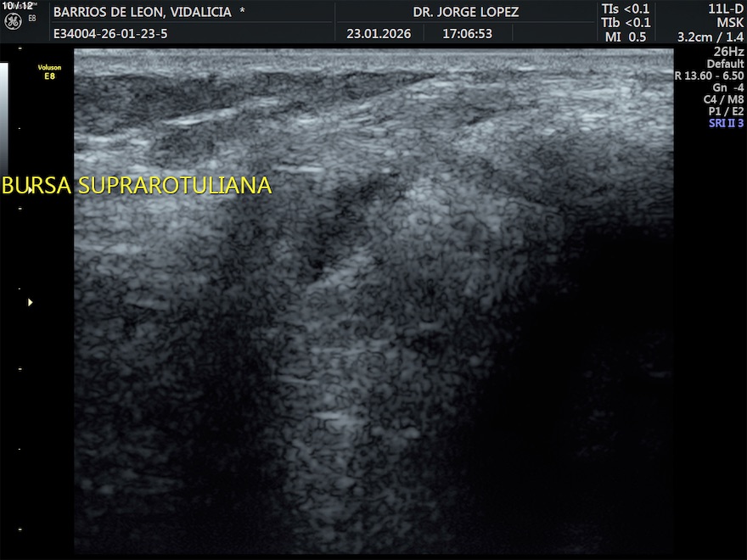The width and height of the screenshot is (747, 560).
Task: Click the DR. JORGE LOPEZ field
Action: (x=465, y=12)
